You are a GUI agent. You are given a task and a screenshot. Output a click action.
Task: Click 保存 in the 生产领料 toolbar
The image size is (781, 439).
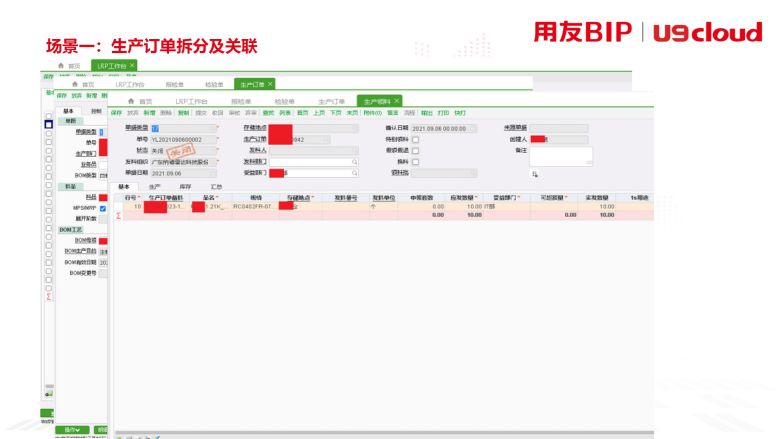[x=116, y=113]
